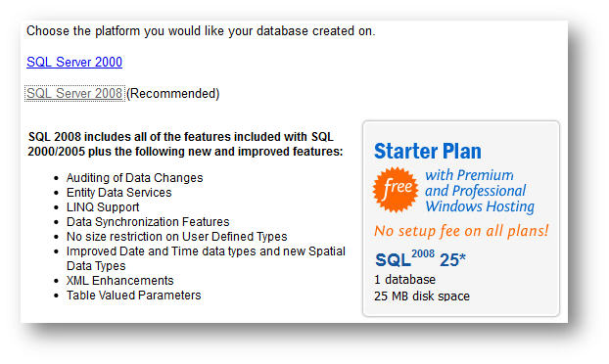This screenshot has width=609, height=364.
Task: Click the Starter Plan heading
Action: (427, 151)
